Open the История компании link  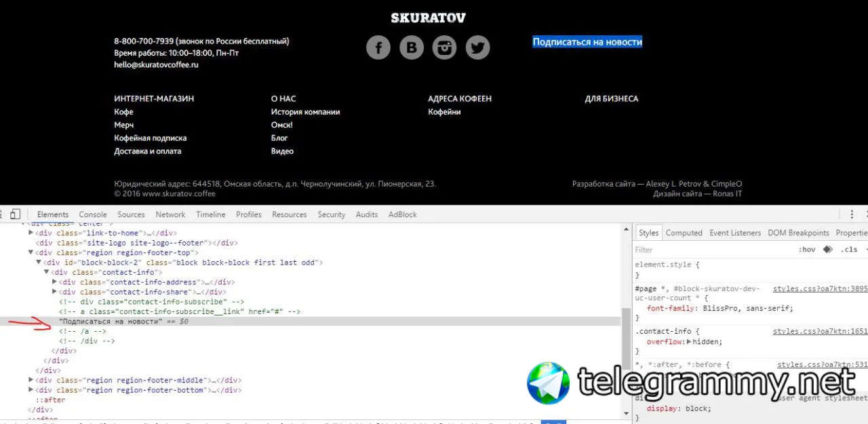coord(305,112)
